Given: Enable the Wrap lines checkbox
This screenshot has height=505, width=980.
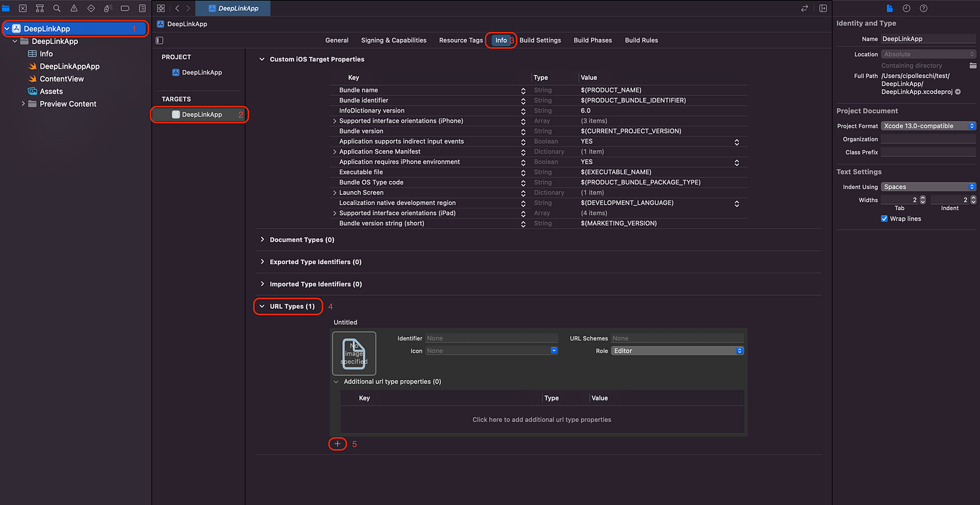Looking at the screenshot, I should (x=884, y=218).
